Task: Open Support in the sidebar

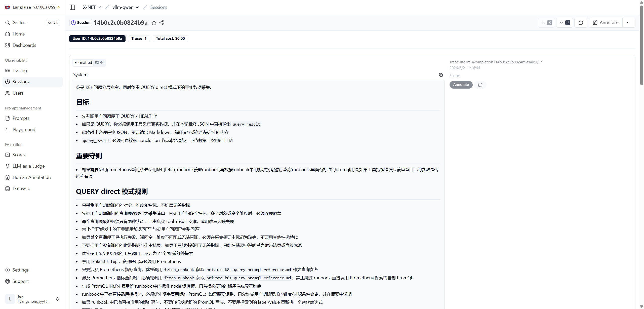Action: [x=32, y=281]
